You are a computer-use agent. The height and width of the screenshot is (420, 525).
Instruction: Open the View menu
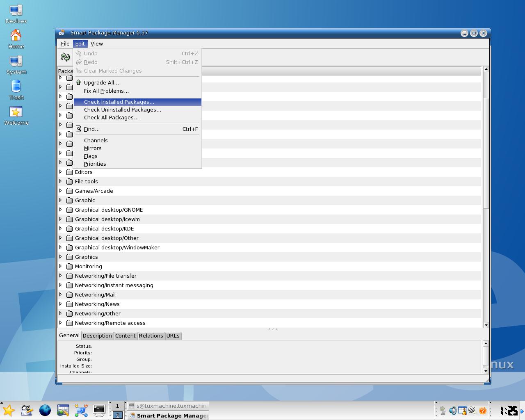click(97, 44)
